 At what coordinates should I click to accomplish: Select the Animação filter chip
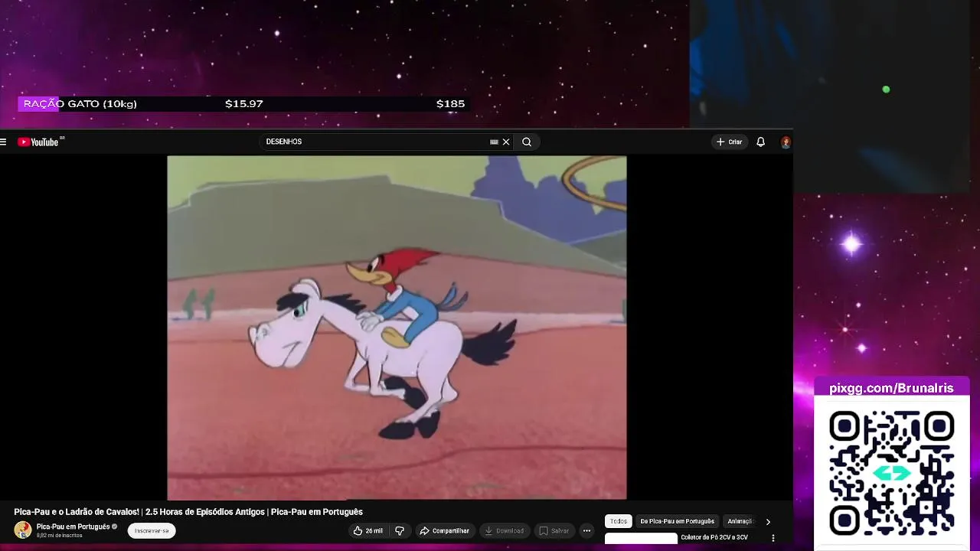tap(740, 521)
